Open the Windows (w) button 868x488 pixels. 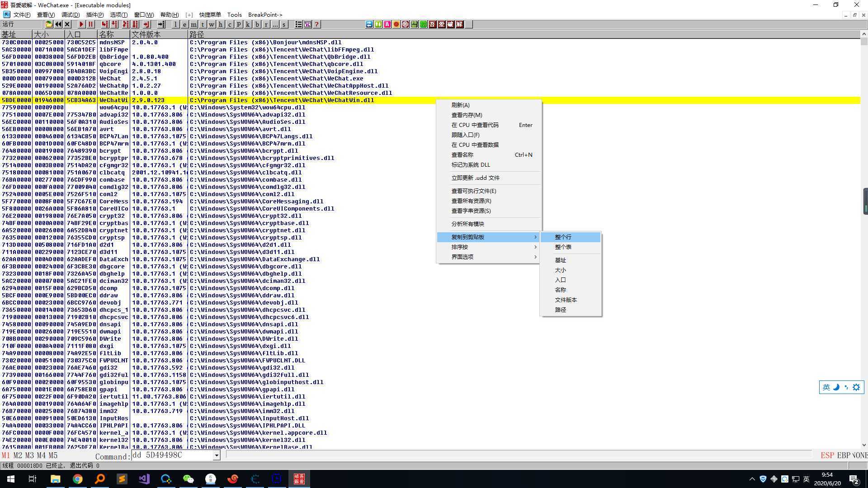pyautogui.click(x=212, y=24)
